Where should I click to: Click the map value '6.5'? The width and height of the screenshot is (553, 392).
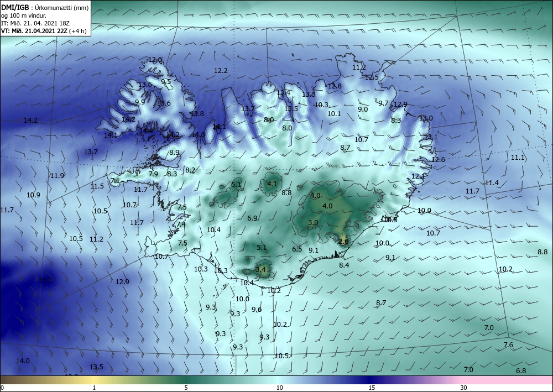[297, 249]
